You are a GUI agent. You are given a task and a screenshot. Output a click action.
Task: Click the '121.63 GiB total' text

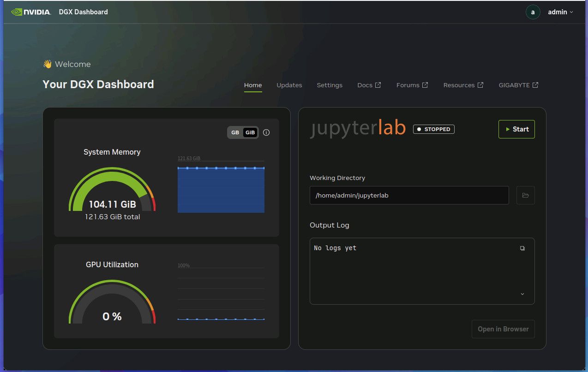[112, 217]
